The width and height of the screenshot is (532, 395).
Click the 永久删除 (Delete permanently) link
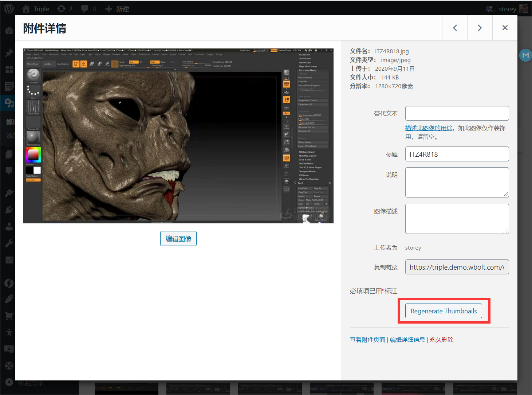[x=441, y=340]
